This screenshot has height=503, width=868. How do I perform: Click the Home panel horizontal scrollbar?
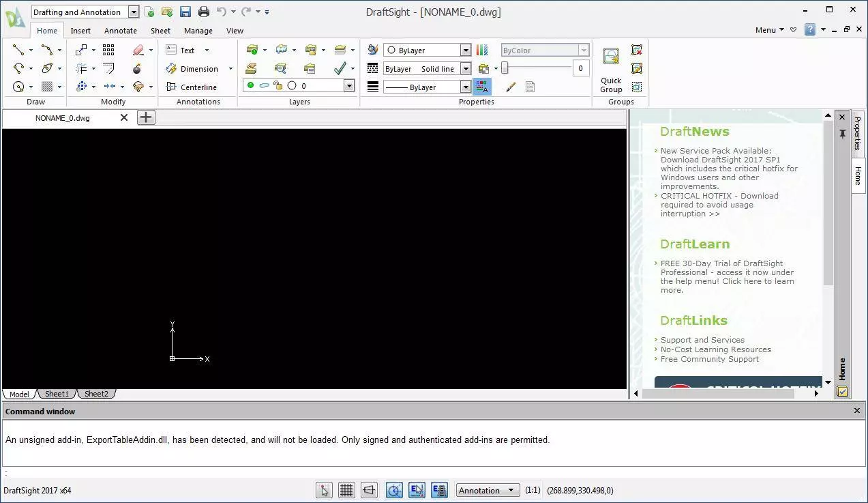718,393
